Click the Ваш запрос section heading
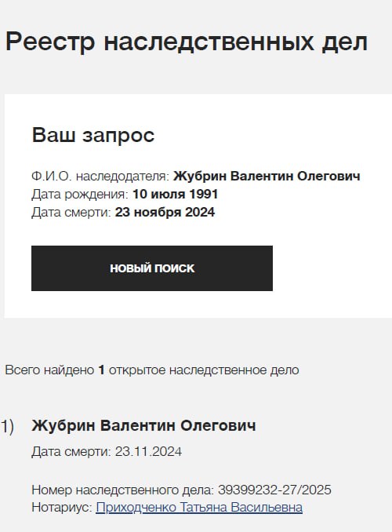Image resolution: width=392 pixels, height=532 pixels. click(x=93, y=135)
